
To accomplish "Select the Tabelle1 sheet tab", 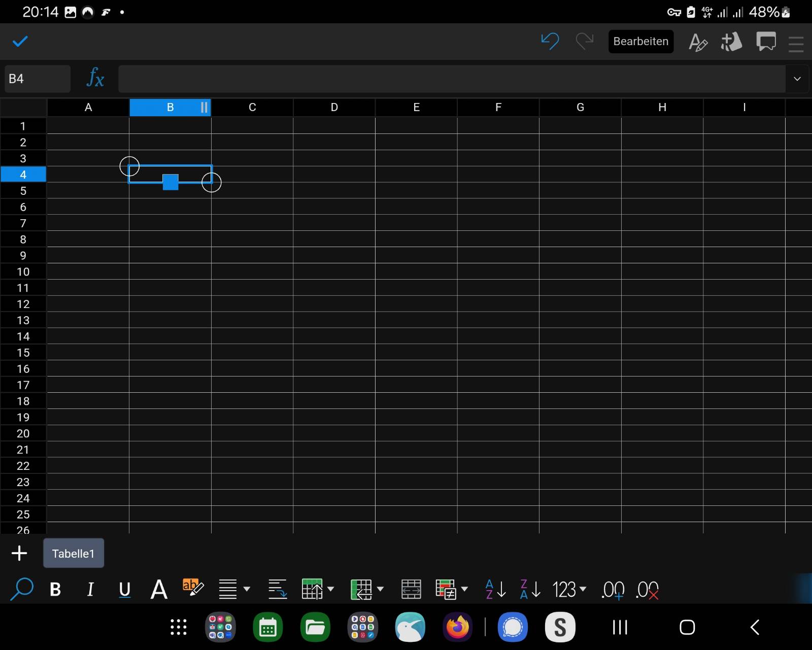I will tap(74, 553).
